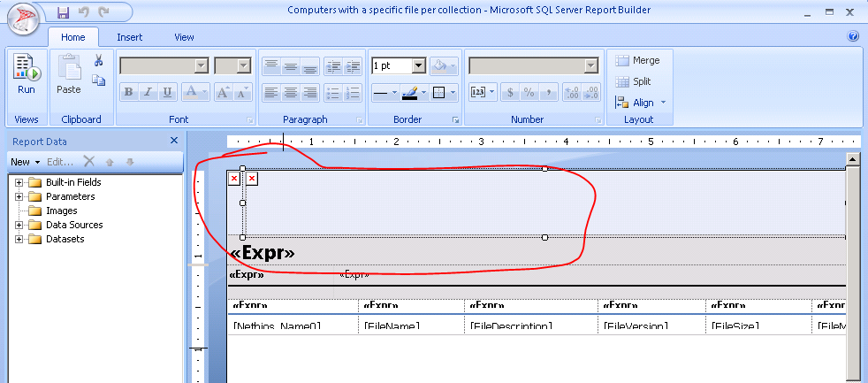This screenshot has width=868, height=383.
Task: Expand the Built-in Fields folder
Action: 19,182
